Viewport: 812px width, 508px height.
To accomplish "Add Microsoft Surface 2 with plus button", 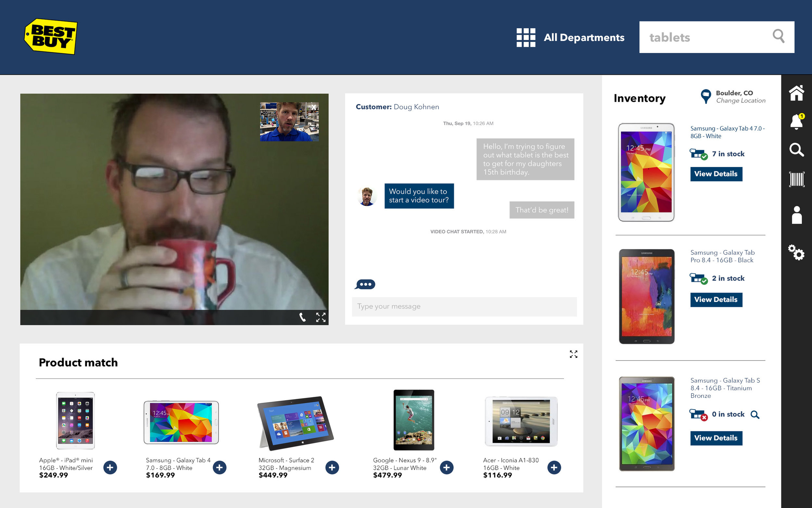I will (332, 467).
